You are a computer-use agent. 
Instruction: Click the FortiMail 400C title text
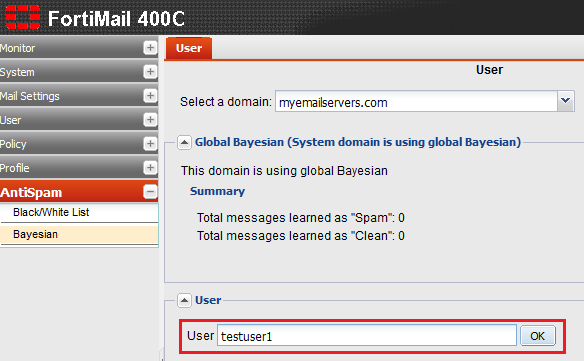(116, 18)
